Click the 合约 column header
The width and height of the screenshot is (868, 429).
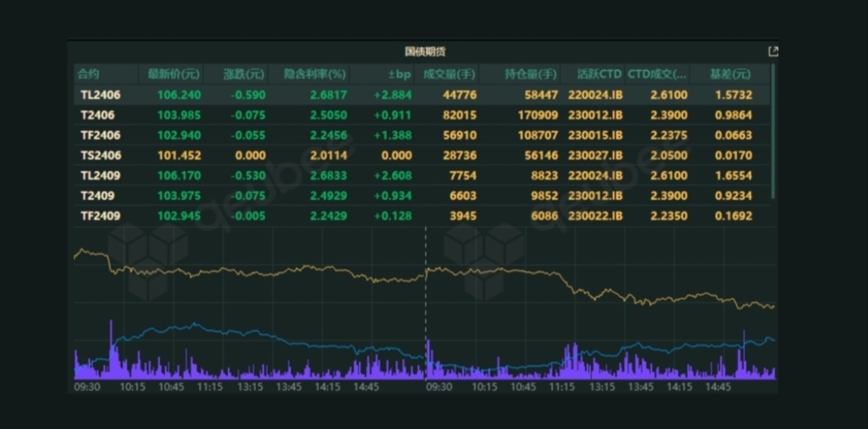[88, 75]
